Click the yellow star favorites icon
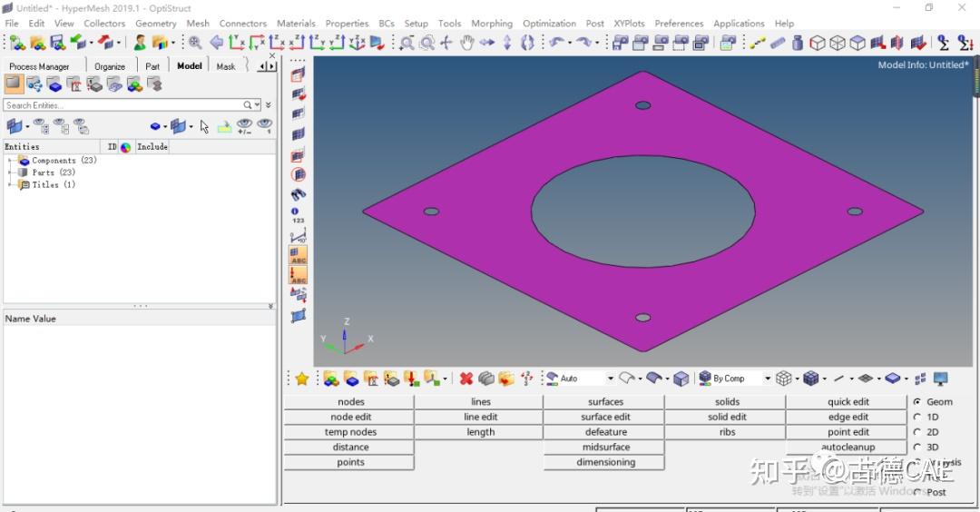This screenshot has height=512, width=980. (302, 379)
